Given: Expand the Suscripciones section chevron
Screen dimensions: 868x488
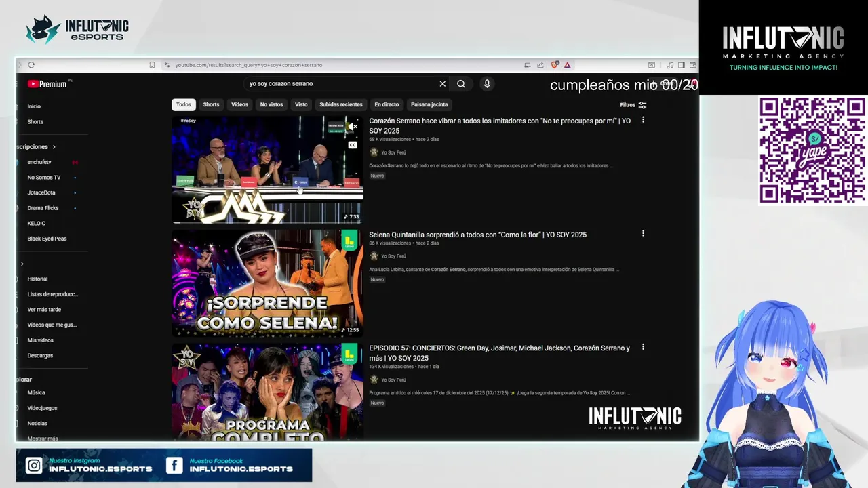Looking at the screenshot, I should click(54, 147).
